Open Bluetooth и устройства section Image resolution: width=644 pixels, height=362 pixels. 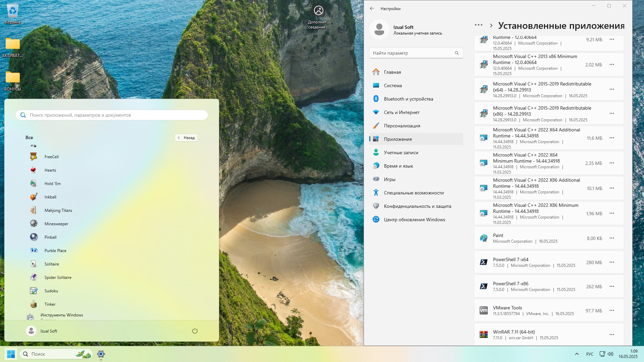(416, 99)
